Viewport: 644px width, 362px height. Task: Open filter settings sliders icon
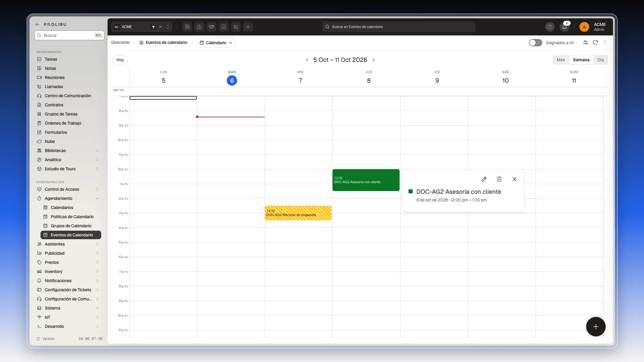pos(585,43)
